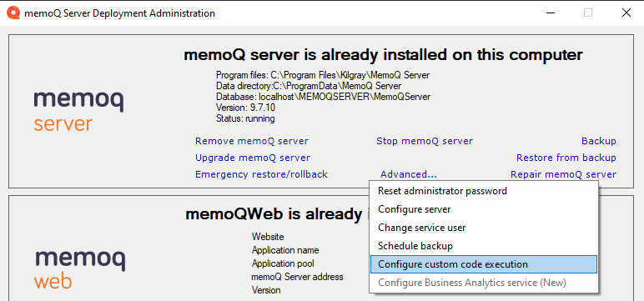
Task: Minimize the Deployment Administration window
Action: 551,13
